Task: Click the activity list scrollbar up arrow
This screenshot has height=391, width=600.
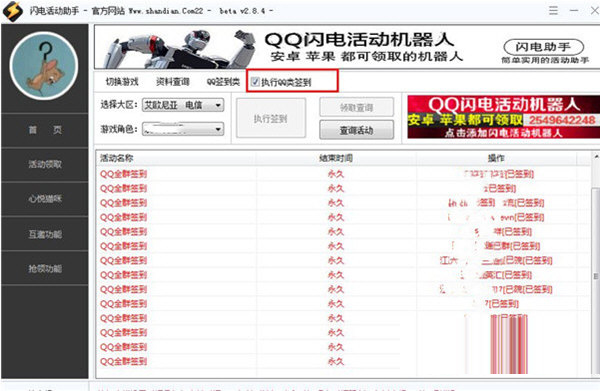Action: coord(595,156)
